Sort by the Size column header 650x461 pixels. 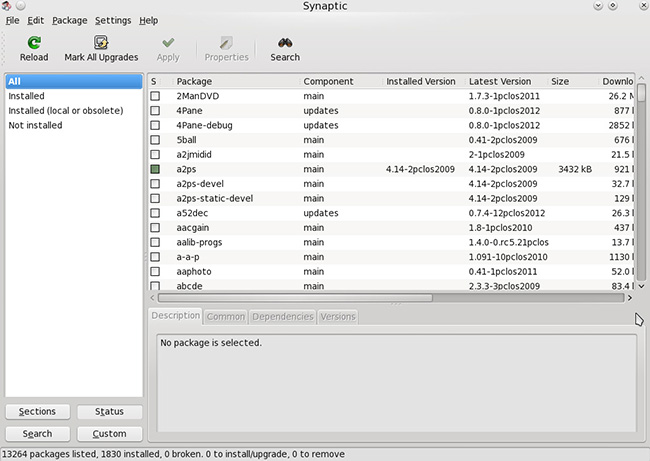(573, 81)
